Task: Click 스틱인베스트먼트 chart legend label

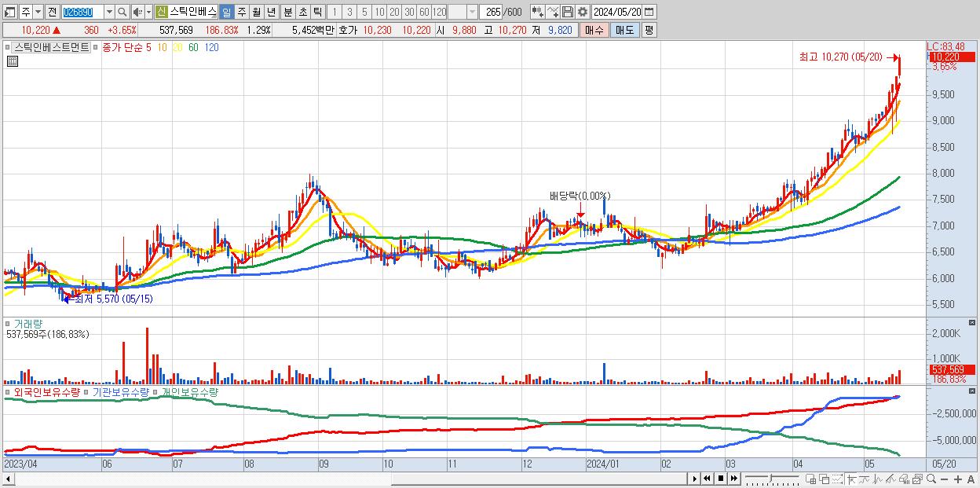Action: pyautogui.click(x=52, y=47)
